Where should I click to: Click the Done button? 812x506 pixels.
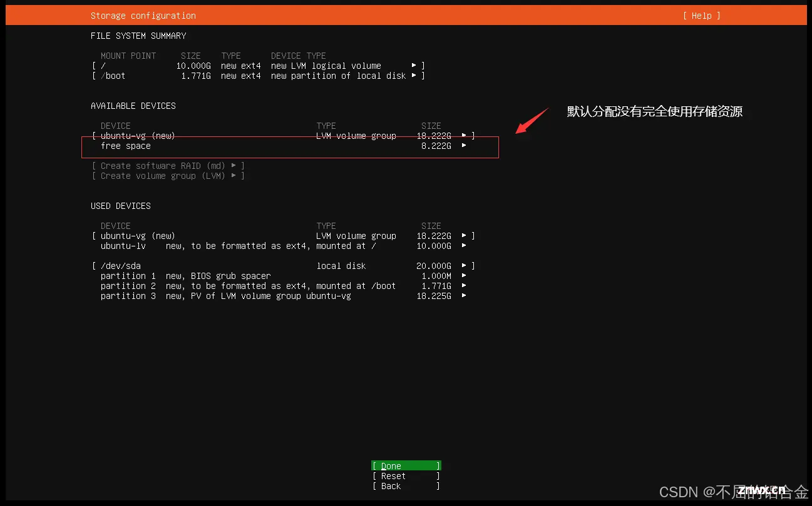tap(406, 466)
